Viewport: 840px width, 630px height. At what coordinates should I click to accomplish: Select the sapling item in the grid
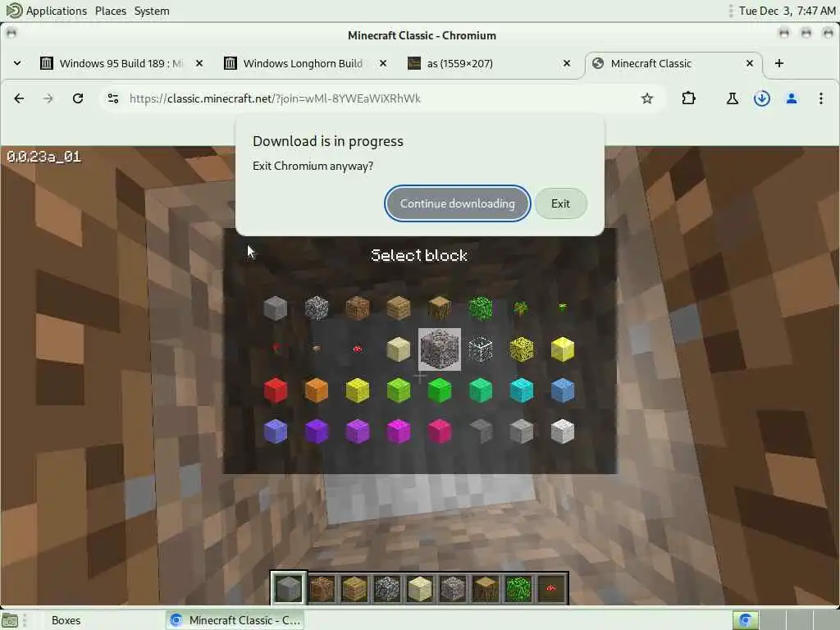(x=521, y=308)
